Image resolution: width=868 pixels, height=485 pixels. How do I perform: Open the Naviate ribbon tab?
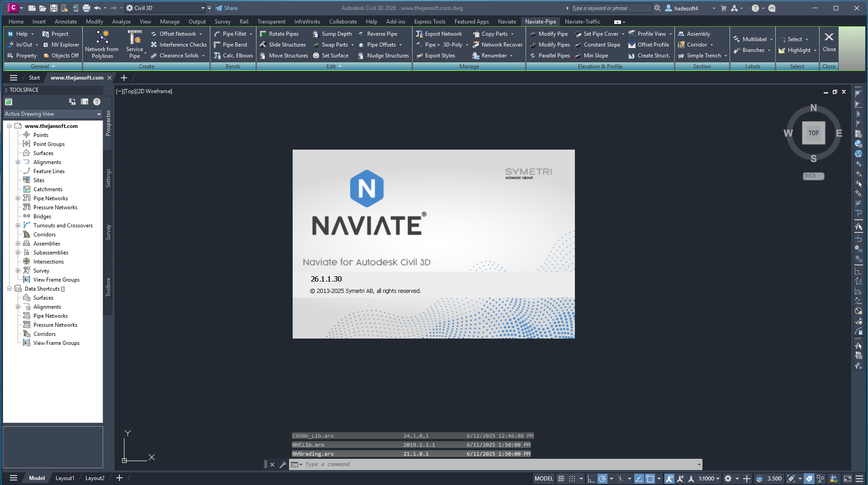pos(507,22)
